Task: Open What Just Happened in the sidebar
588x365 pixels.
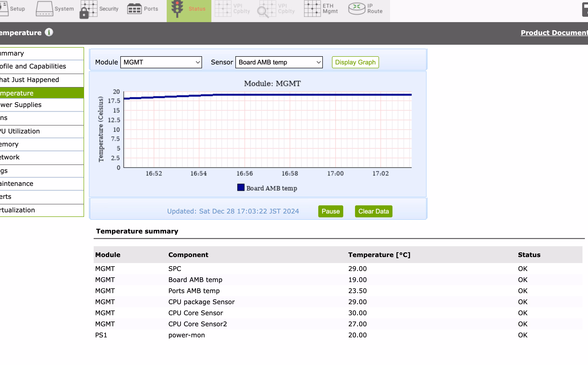Action: tap(42, 80)
